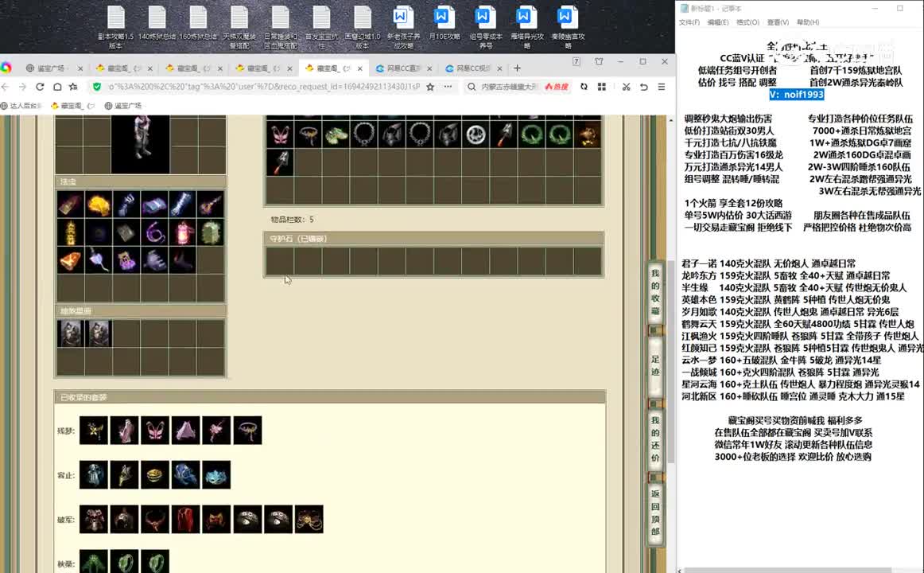Click the gold nugget item in the 法宝 grid
The image size is (924, 573).
pyautogui.click(x=99, y=205)
